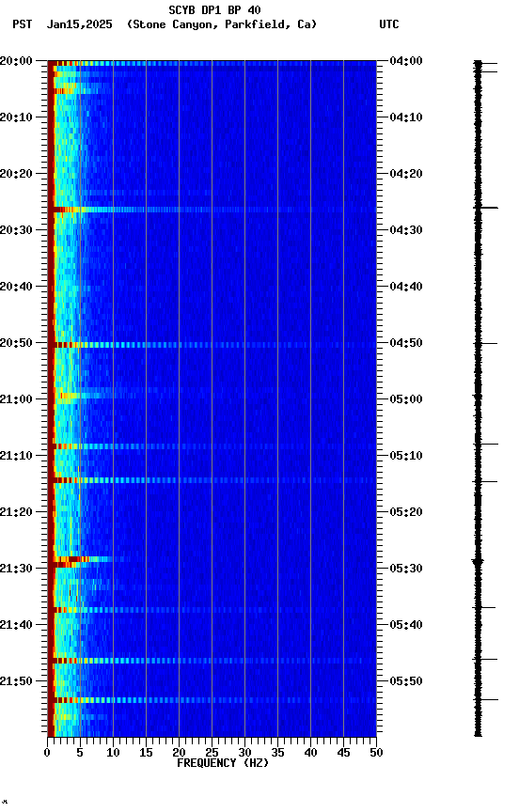Click the UTC time label 05:30
The image size is (519, 812).
406,569
